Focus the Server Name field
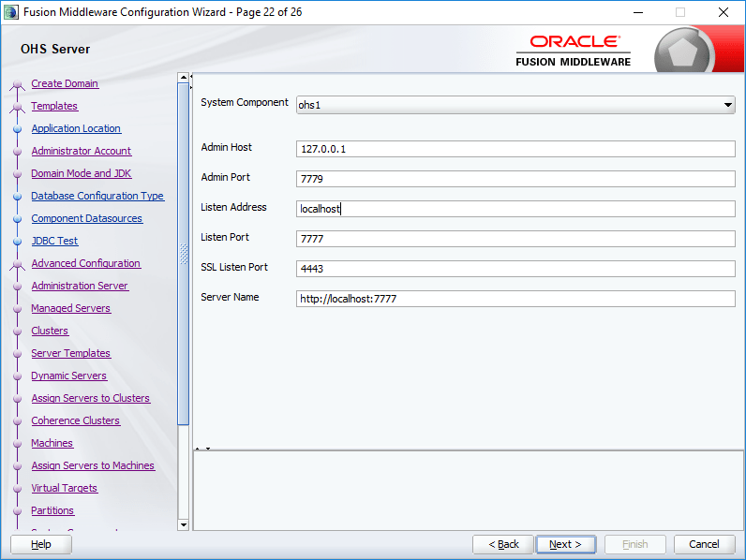 [515, 299]
